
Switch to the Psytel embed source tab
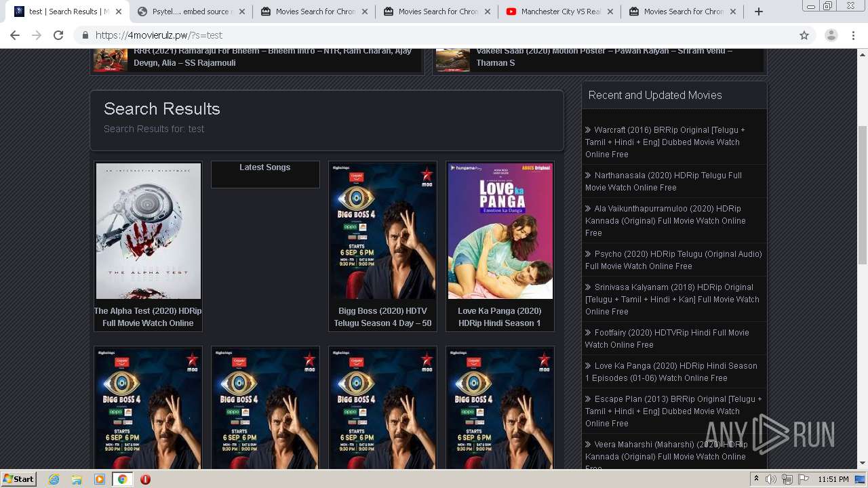[191, 12]
